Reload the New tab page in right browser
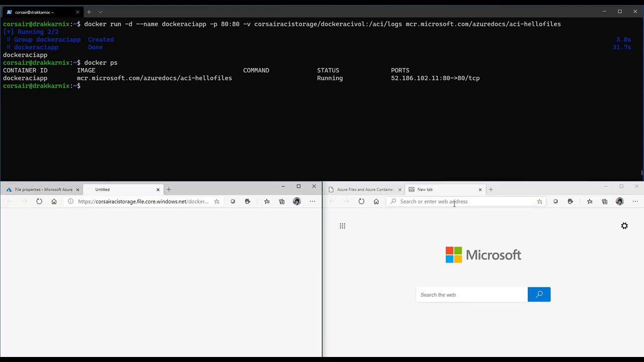Viewport: 644px width, 362px height. [361, 202]
